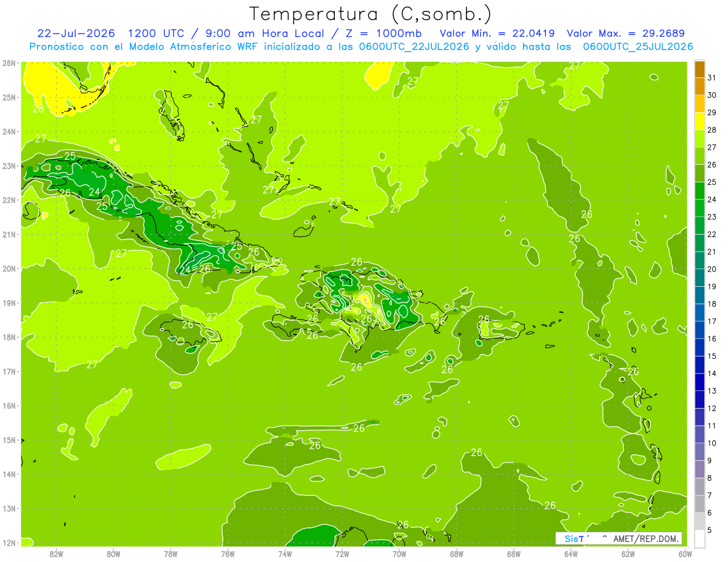Click the 31 value on the color scale
The image size is (728, 562).
(711, 78)
